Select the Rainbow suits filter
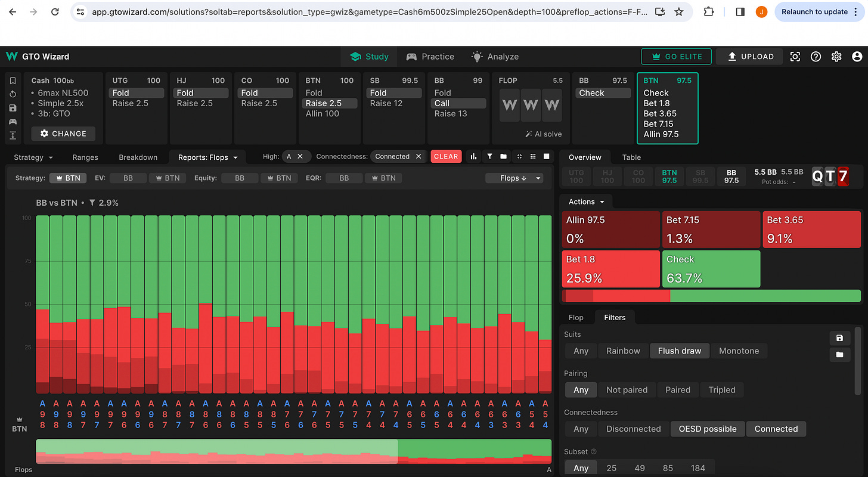 pyautogui.click(x=623, y=351)
